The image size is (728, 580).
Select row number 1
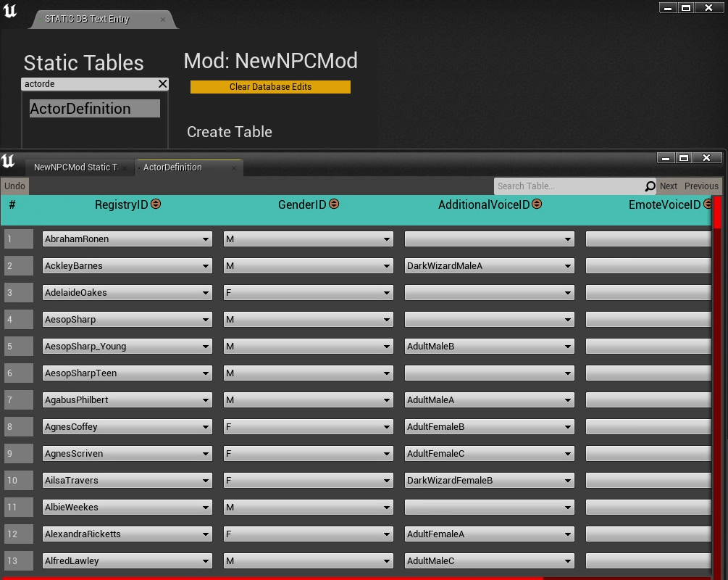click(19, 239)
